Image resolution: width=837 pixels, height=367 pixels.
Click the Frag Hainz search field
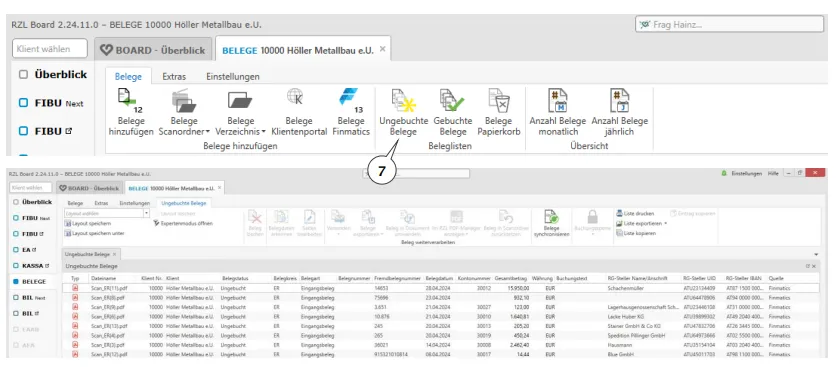(729, 25)
